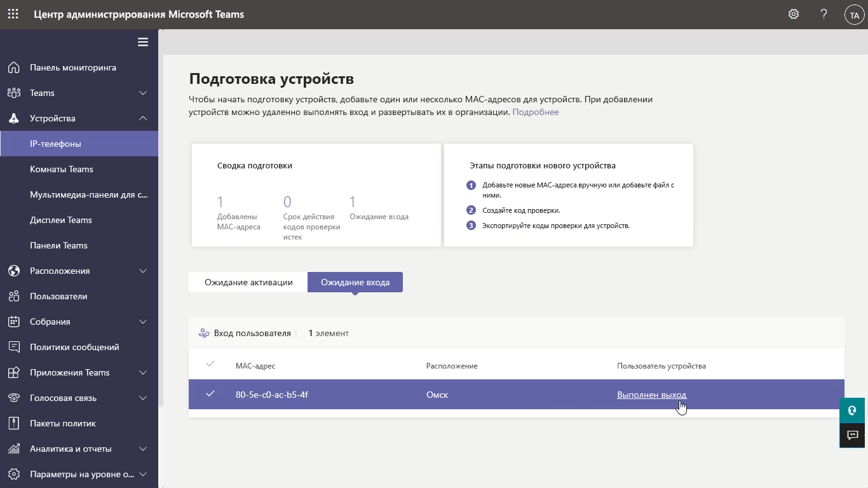The width and height of the screenshot is (868, 488).
Task: Click the Выполнен выход link
Action: point(651,395)
